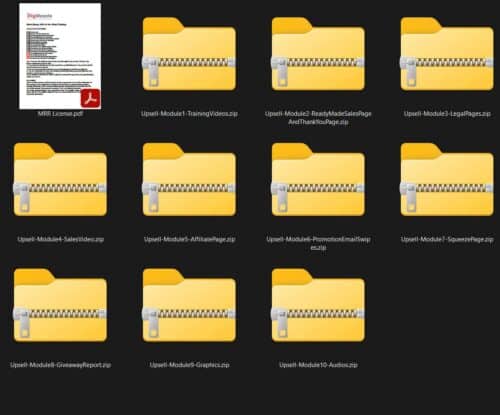Select the Module1 TrainingVideos zip folder icon
Viewport: 500px width, 415px height.
[189, 54]
